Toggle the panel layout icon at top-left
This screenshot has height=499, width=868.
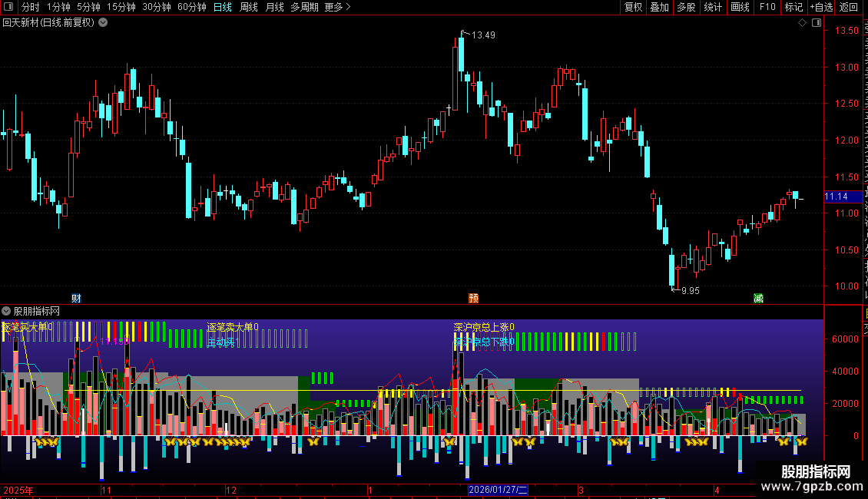tap(8, 7)
